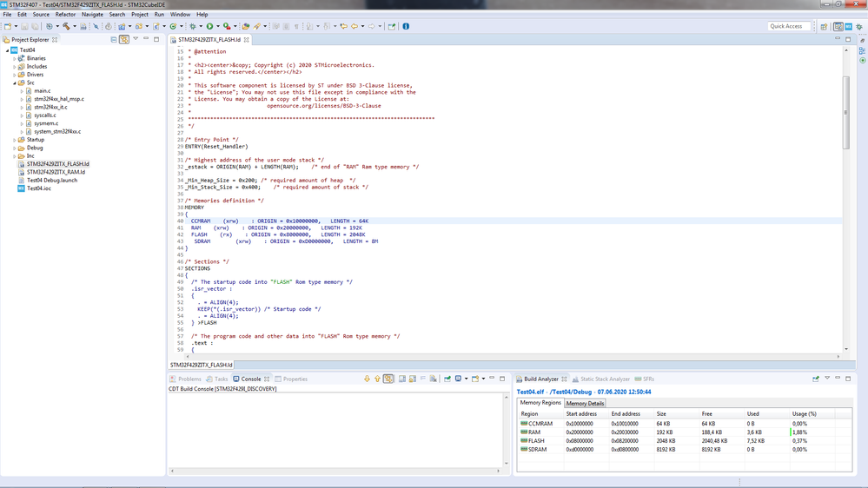The width and height of the screenshot is (868, 488).
Task: Close the STM32F429ZITX_FLASH.ld editor tab
Action: pos(247,40)
